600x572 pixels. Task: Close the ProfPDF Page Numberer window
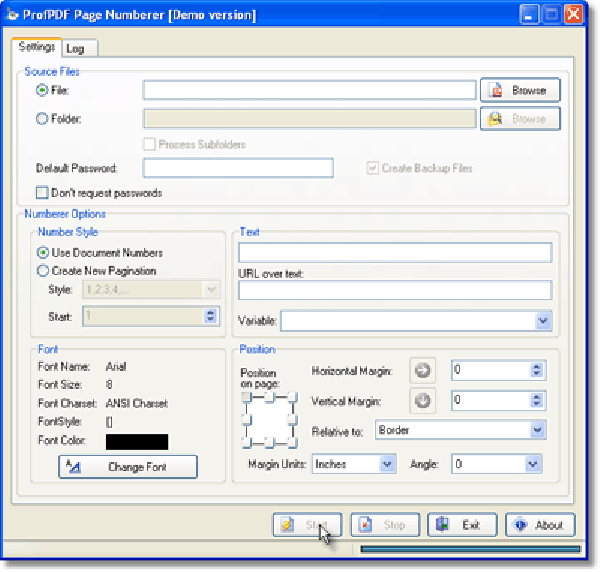pos(574,15)
